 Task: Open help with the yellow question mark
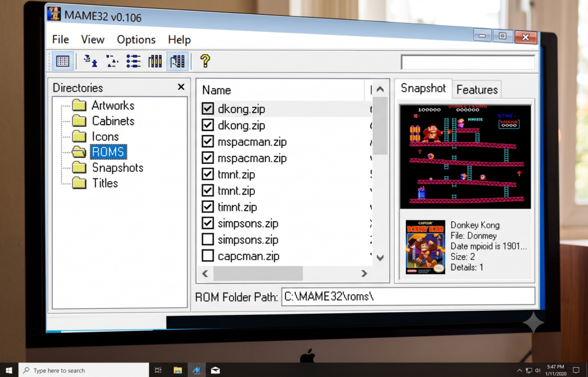click(205, 60)
